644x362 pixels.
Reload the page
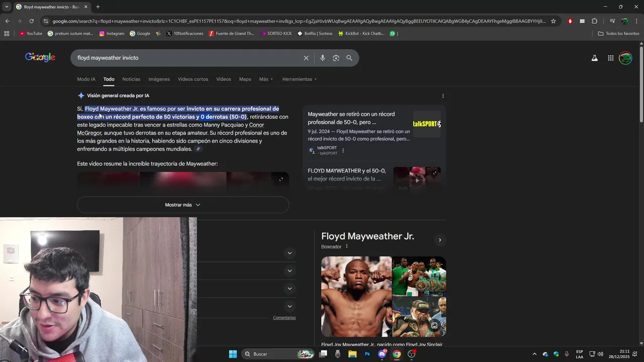pos(31,21)
